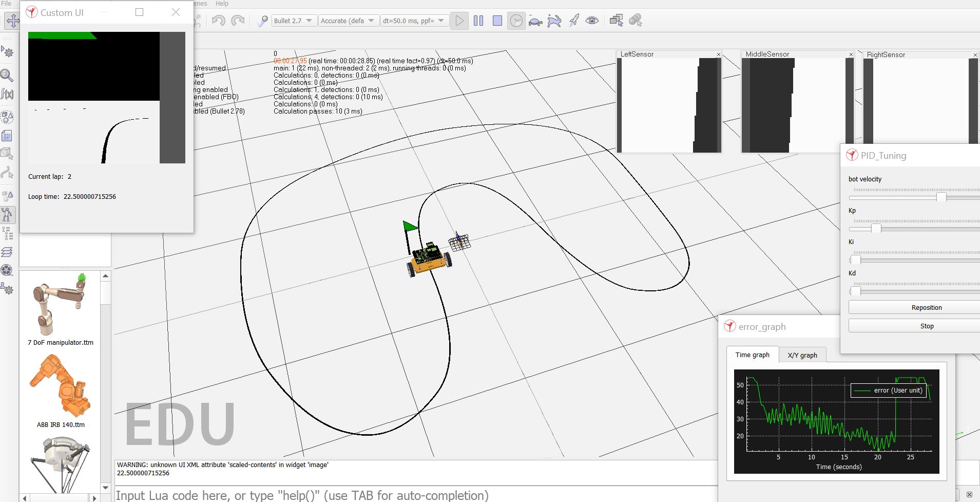
Task: Click the 'bot velocity' label
Action: point(865,179)
